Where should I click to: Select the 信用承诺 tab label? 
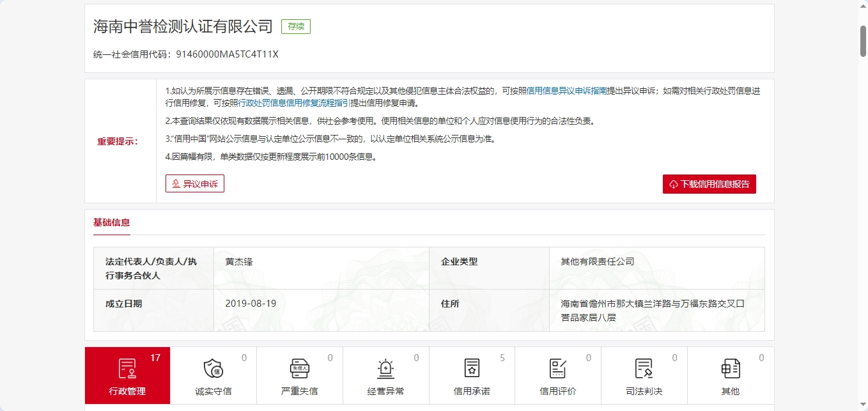[472, 391]
